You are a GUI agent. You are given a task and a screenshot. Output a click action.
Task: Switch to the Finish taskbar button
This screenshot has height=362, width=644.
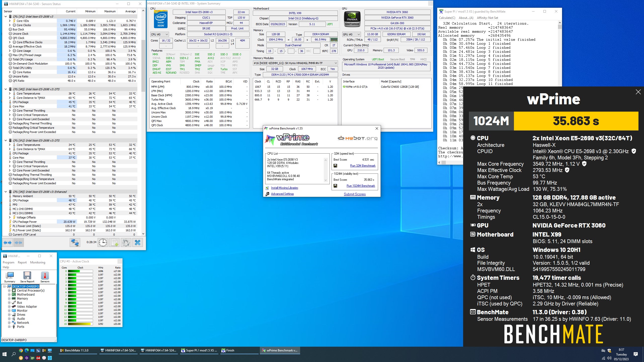pos(239,350)
